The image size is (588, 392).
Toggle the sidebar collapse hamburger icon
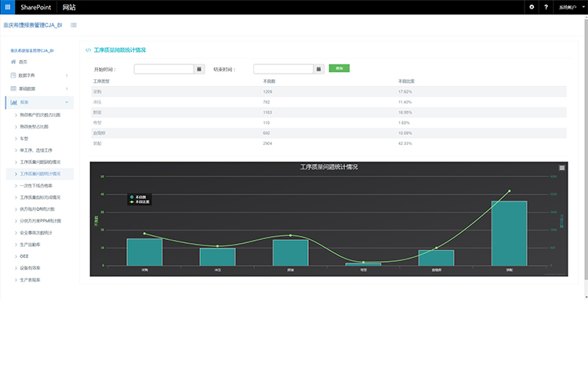point(74,25)
